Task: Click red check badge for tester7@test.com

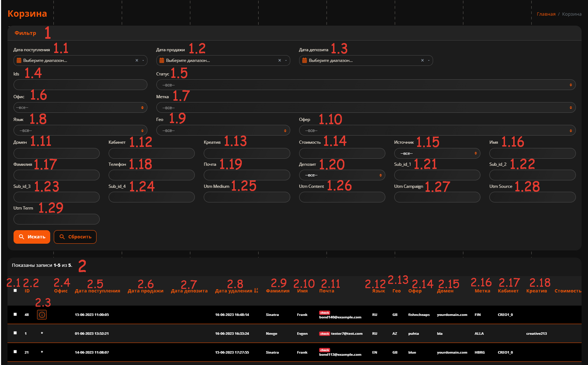Action: click(324, 334)
